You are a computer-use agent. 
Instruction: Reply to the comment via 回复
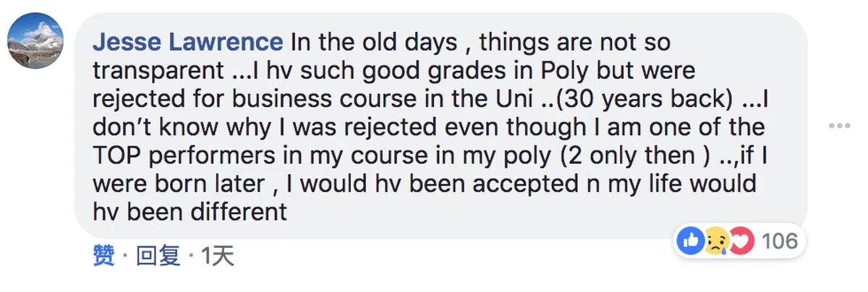(x=158, y=256)
